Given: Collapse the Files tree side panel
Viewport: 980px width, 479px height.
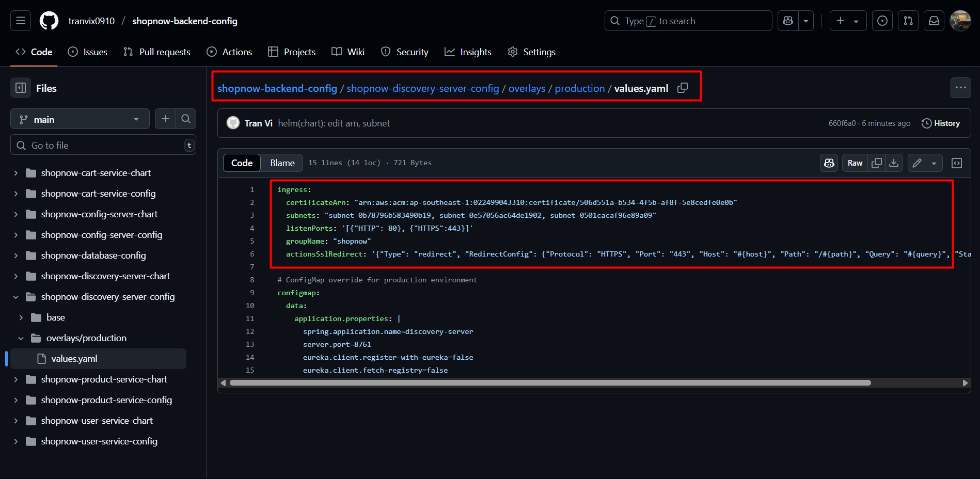Looking at the screenshot, I should [x=21, y=88].
